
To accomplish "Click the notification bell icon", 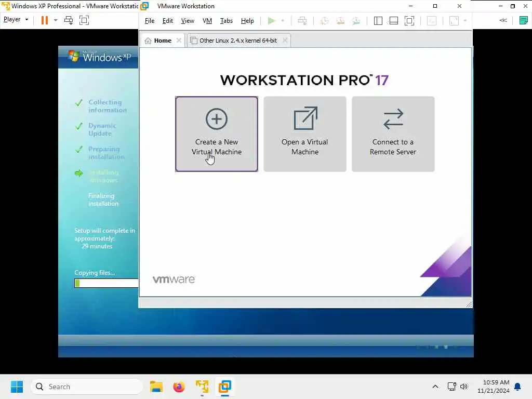I will [518, 387].
